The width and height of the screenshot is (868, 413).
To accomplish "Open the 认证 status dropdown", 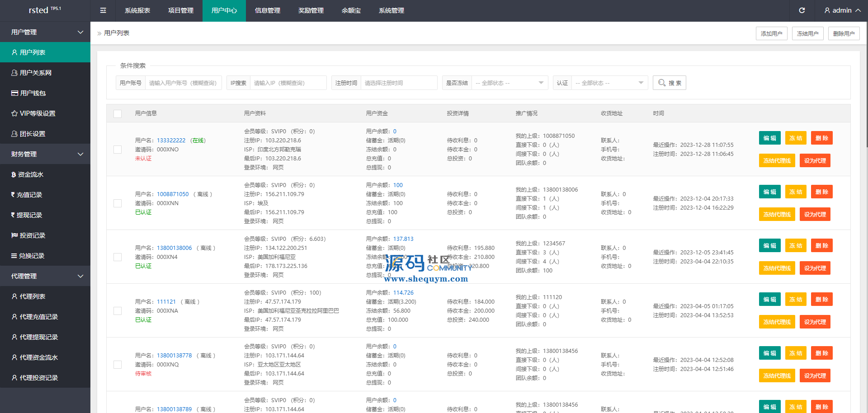I will (x=609, y=83).
